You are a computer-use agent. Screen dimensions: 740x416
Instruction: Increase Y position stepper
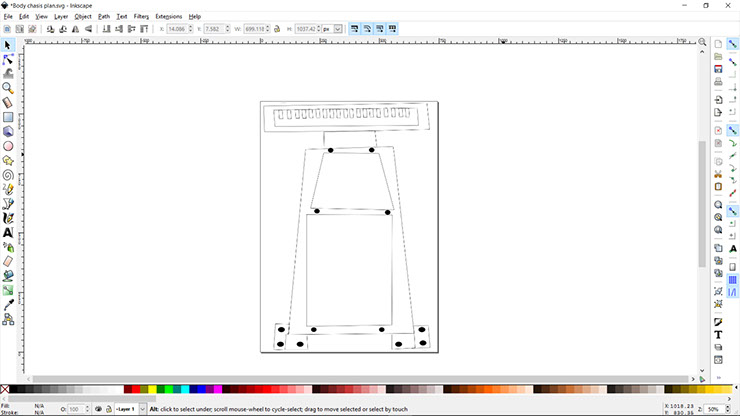pyautogui.click(x=227, y=27)
